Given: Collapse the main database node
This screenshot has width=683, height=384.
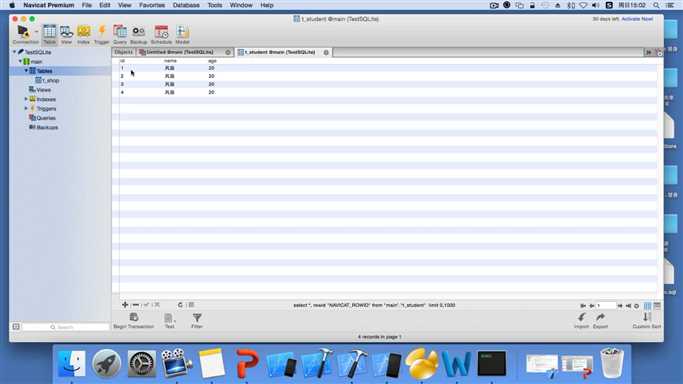Looking at the screenshot, I should [x=20, y=61].
